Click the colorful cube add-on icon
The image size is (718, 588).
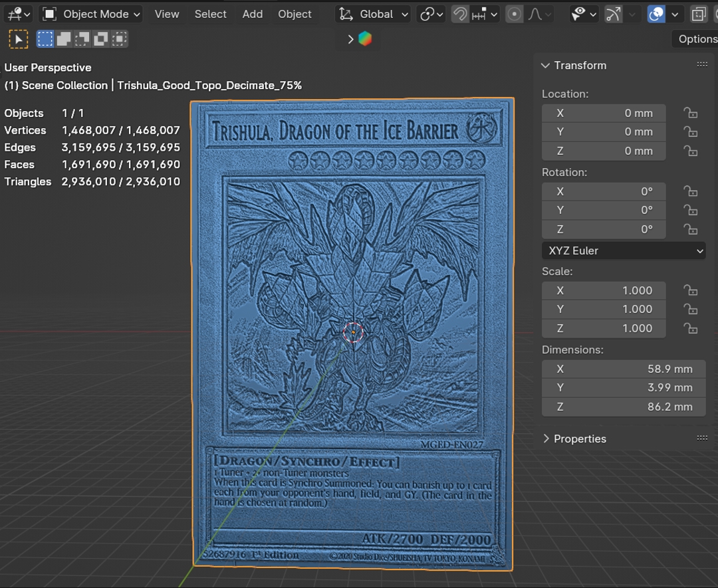click(365, 39)
